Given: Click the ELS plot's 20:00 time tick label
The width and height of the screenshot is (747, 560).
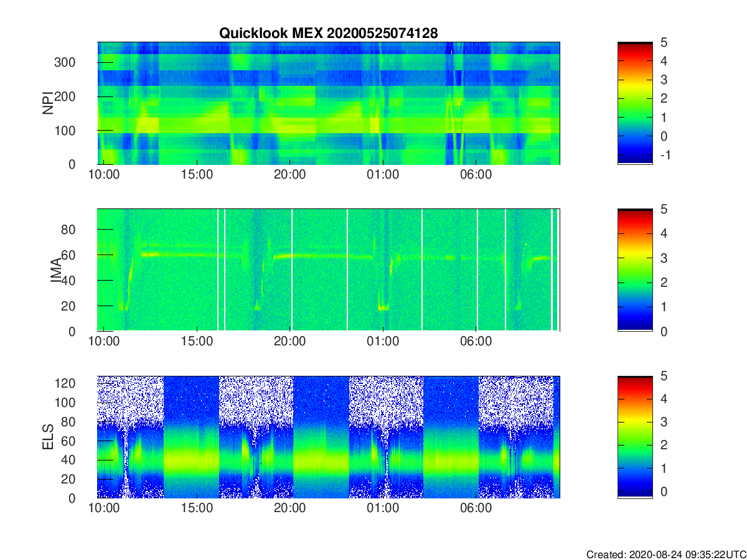Looking at the screenshot, I should point(290,508).
